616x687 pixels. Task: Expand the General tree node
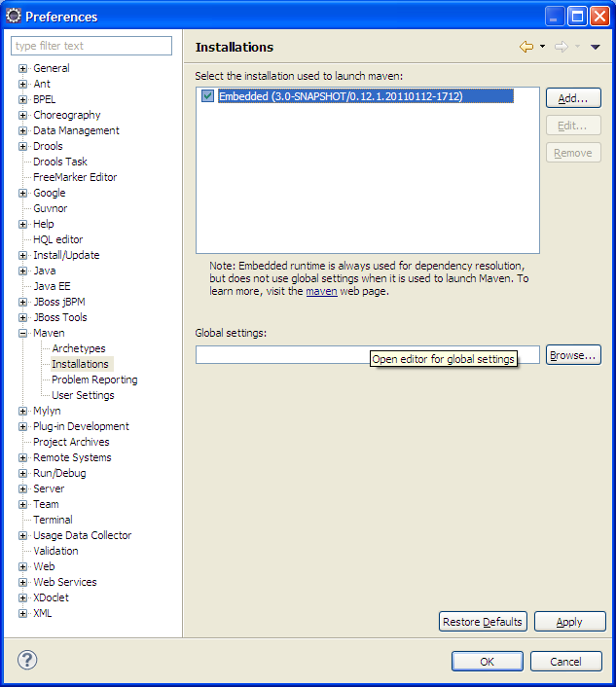point(22,68)
